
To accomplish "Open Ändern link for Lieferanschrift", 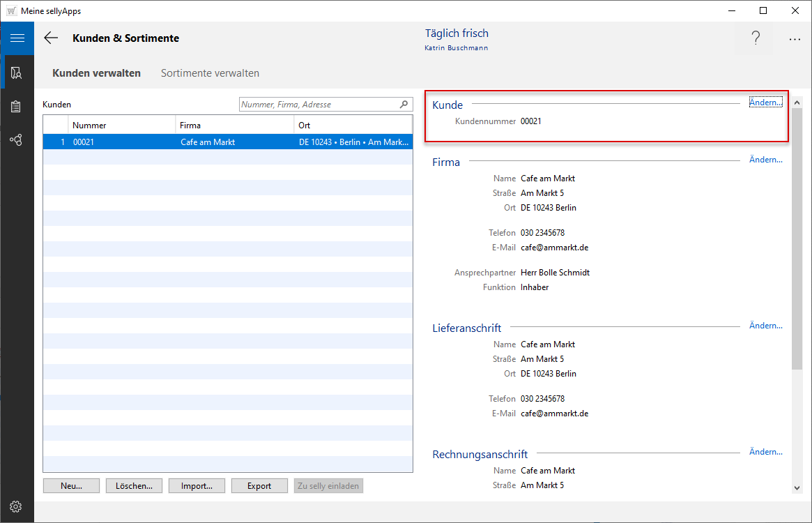I will point(765,326).
